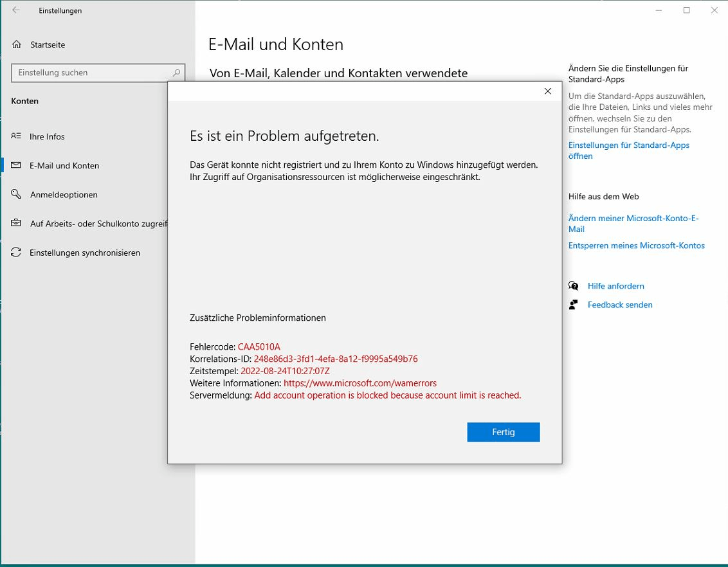Click the error code CAA5010A
The image size is (728, 567).
point(259,346)
